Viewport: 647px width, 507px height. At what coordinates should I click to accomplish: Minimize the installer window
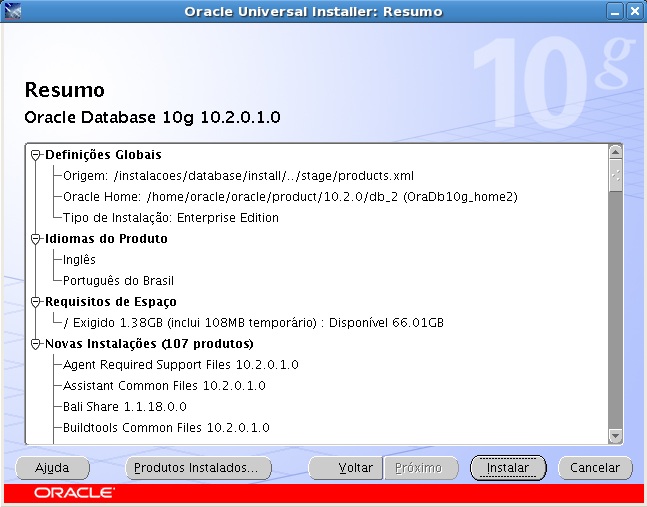(x=615, y=11)
